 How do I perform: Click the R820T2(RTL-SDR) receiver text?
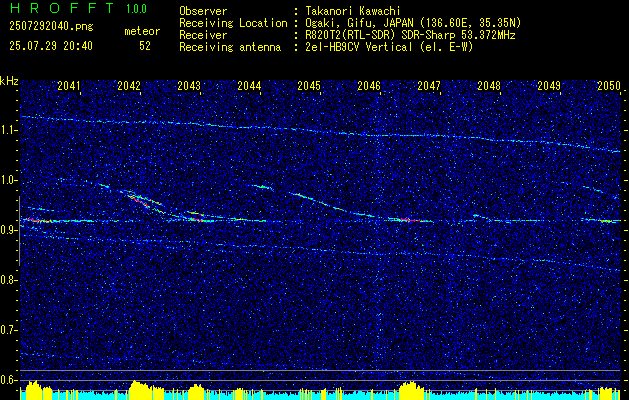point(410,35)
